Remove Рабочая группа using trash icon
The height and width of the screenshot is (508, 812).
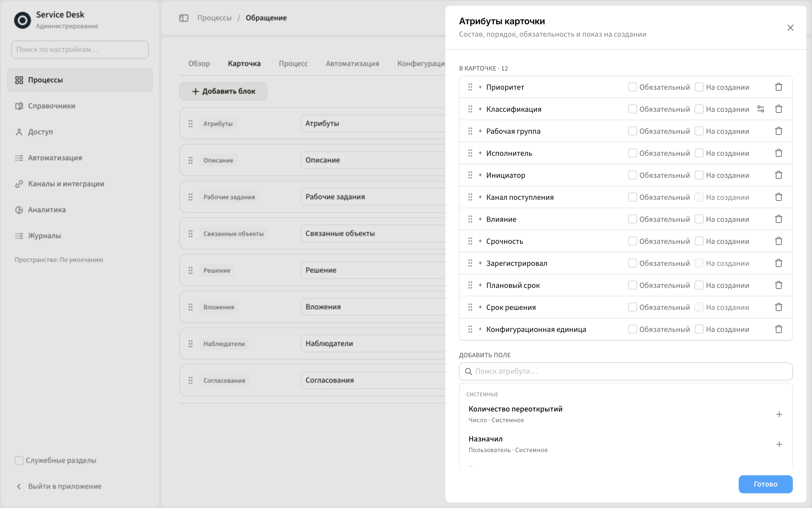click(778, 131)
